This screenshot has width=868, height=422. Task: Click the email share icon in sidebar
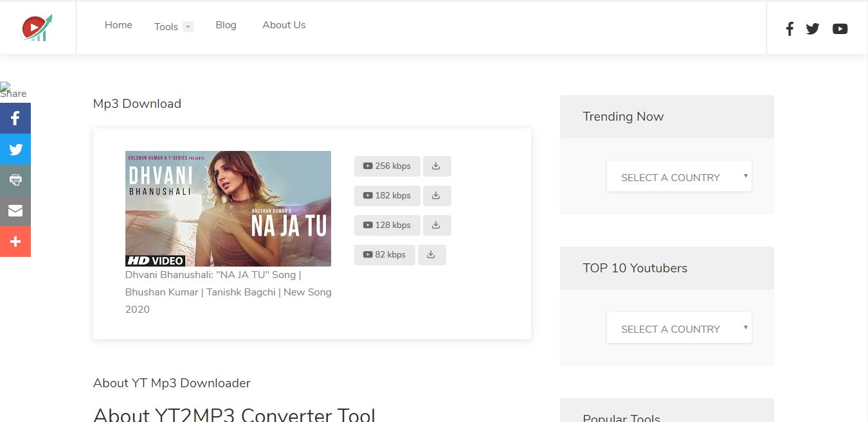[15, 211]
